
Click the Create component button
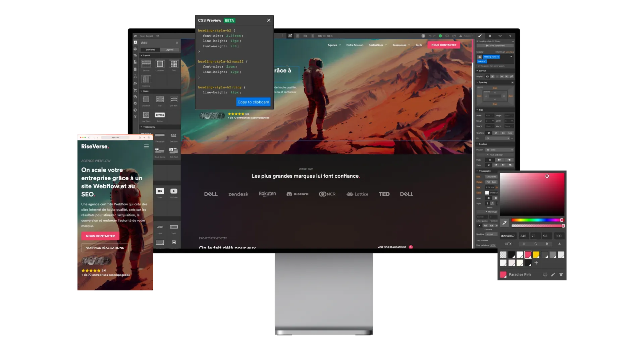click(495, 46)
